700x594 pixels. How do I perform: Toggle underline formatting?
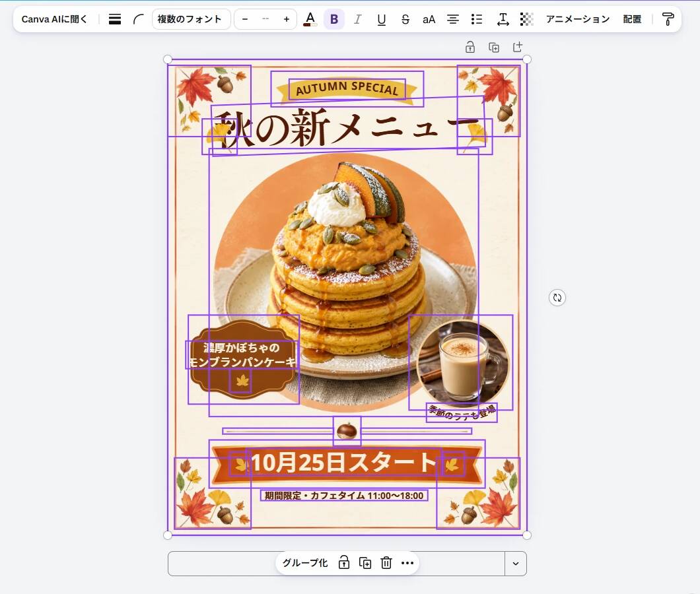[x=381, y=19]
